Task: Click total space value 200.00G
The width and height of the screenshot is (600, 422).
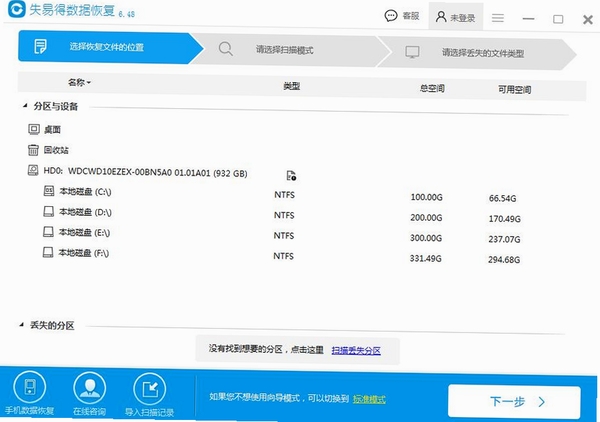Action: pyautogui.click(x=426, y=218)
